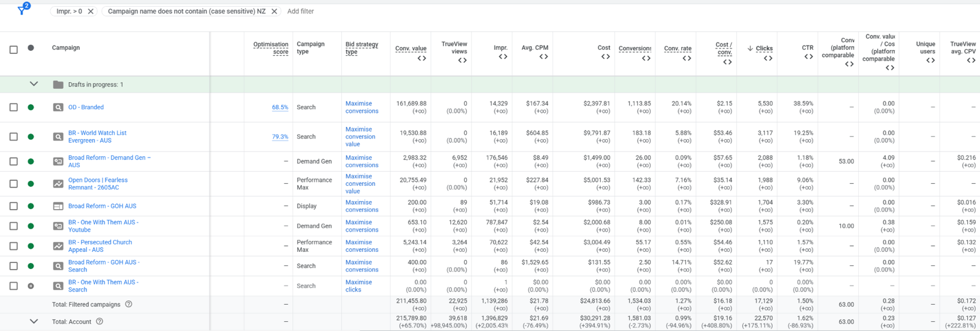980x331 pixels.
Task: Click Display icon of Broad Reform - GOH AUS
Action: (58, 206)
